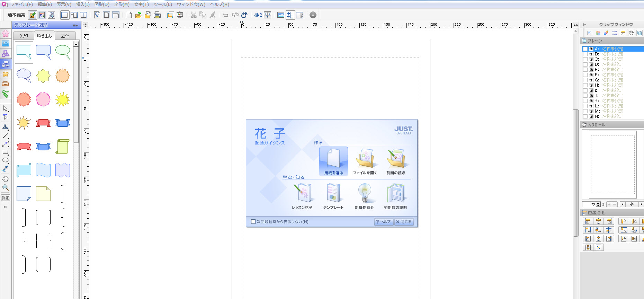Hide plane C using its eye icon
The height and width of the screenshot is (299, 644).
point(591,59)
